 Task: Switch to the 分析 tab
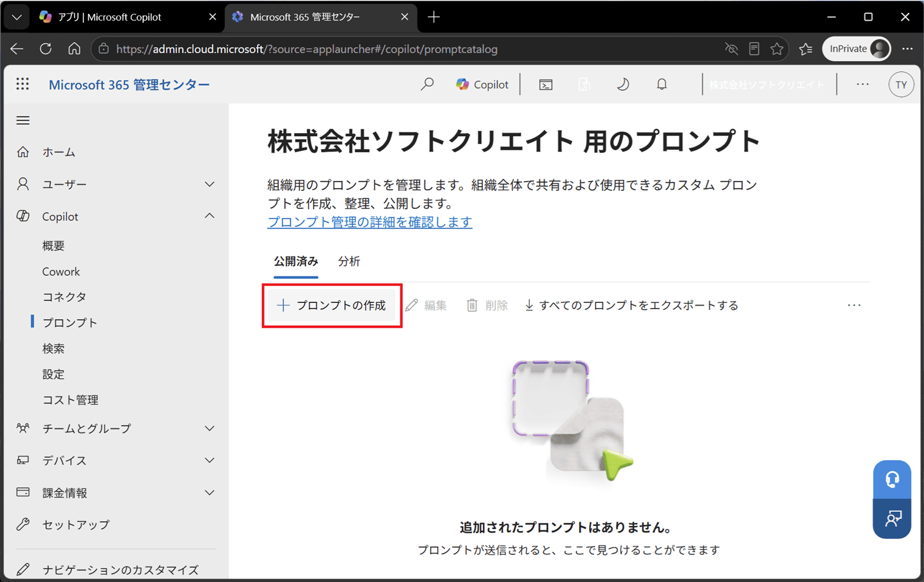click(349, 261)
